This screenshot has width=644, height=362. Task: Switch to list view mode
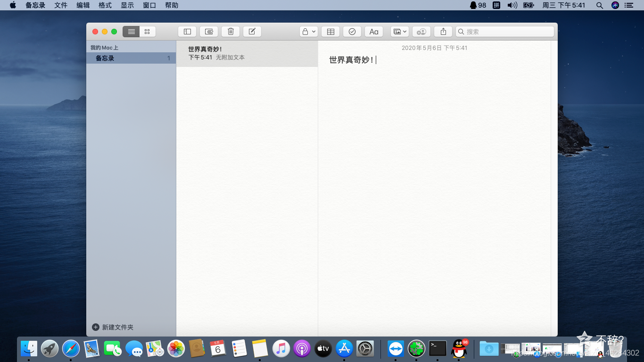point(131,32)
